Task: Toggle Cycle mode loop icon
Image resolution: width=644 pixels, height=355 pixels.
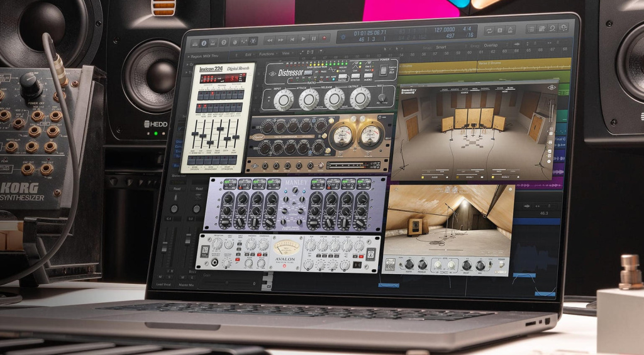Action: pos(489,31)
